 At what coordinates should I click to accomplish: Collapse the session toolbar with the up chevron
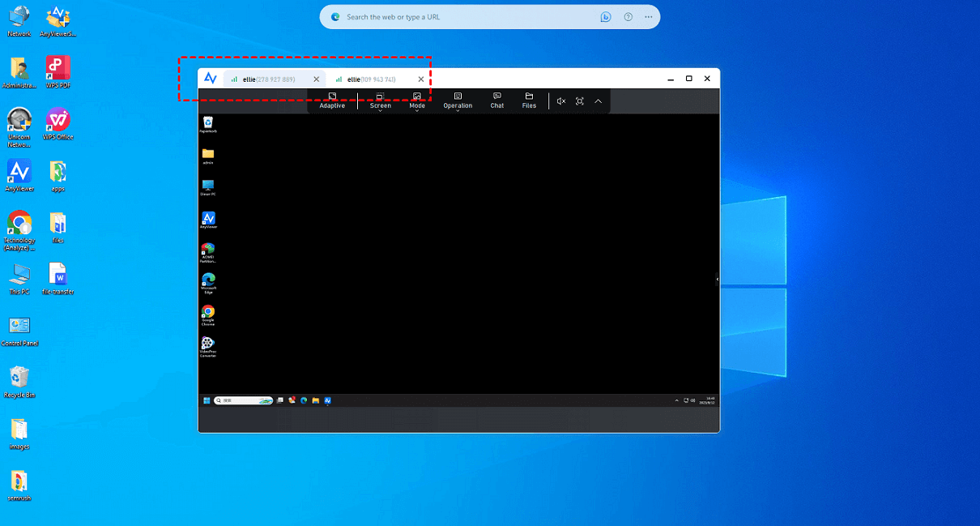598,101
